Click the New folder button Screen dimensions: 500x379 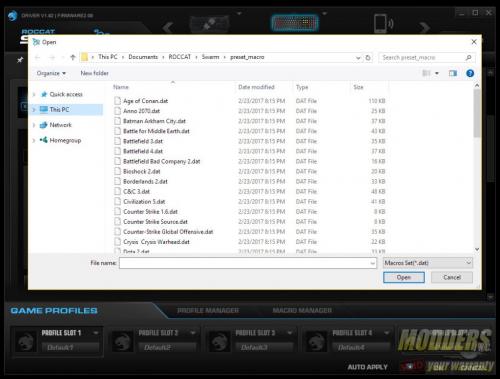pos(94,73)
